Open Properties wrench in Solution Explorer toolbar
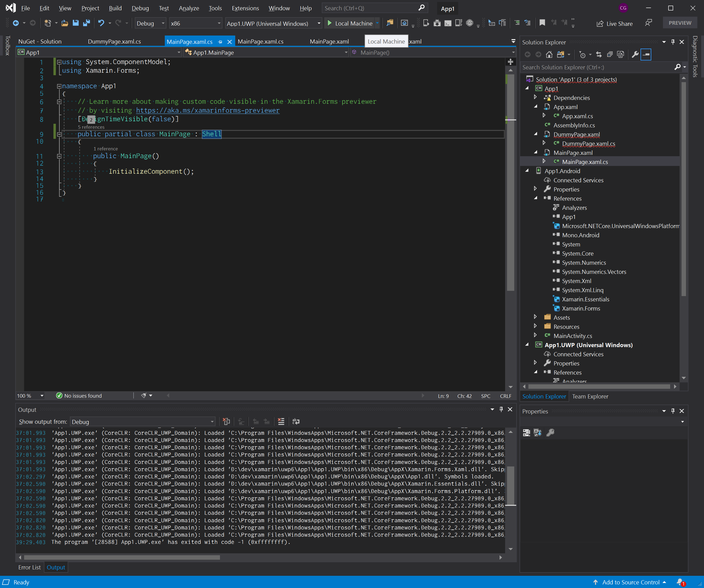The image size is (704, 588). 635,55
